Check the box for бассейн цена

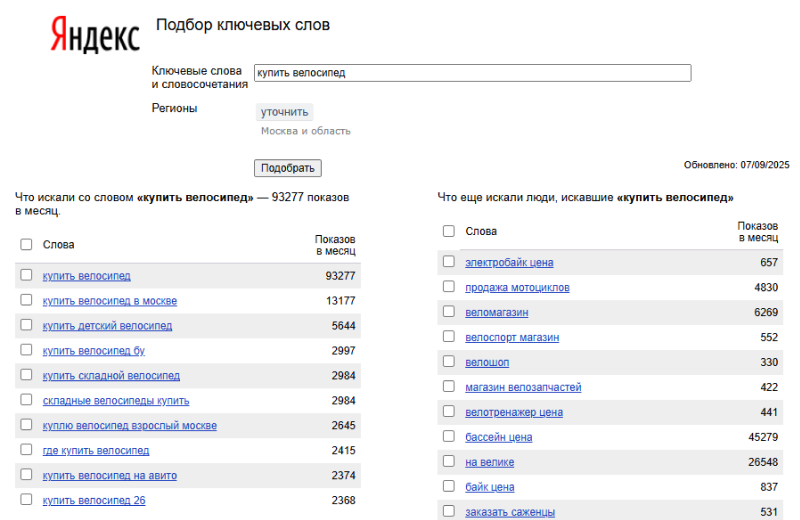(x=448, y=436)
